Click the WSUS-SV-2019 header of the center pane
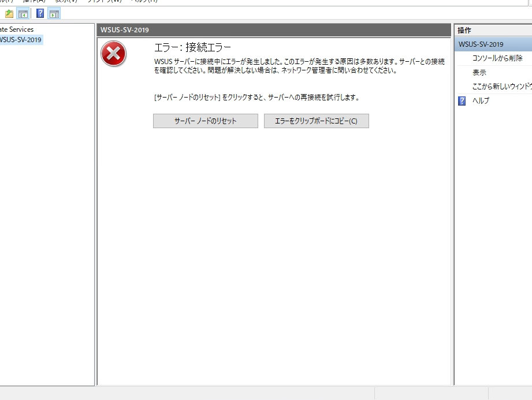 coord(273,30)
